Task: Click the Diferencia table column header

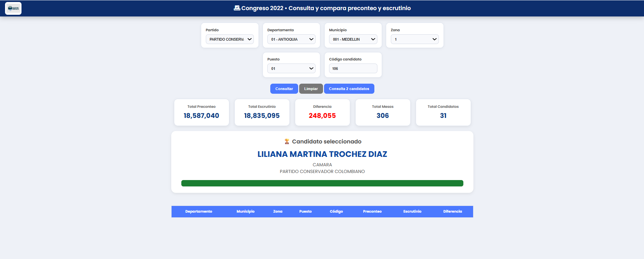Action: [452, 211]
